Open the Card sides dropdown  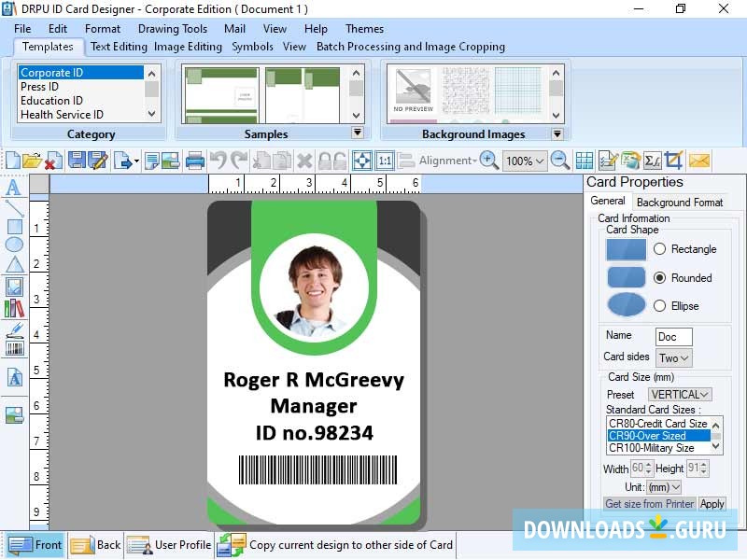click(x=673, y=357)
